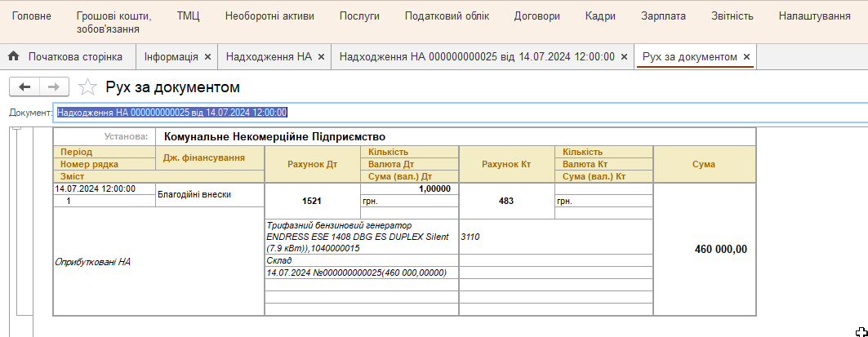Switch to the Інформація tab
The image size is (868, 337).
click(171, 57)
